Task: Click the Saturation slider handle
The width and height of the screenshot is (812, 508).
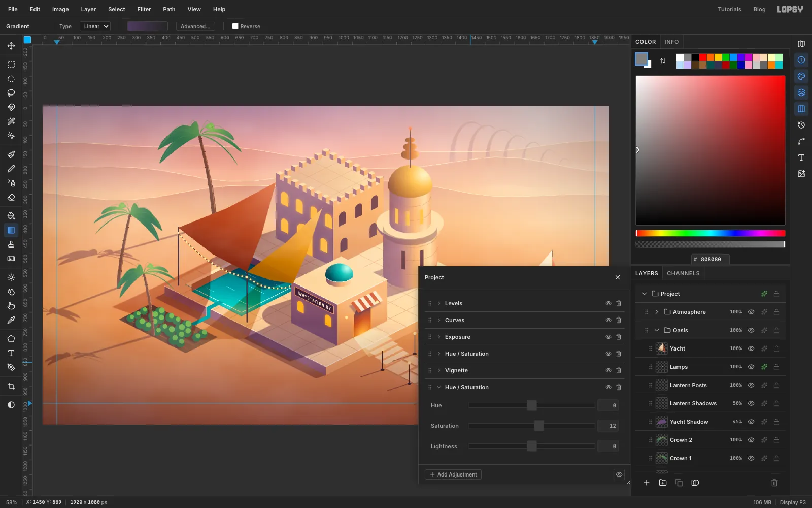Action: (x=539, y=426)
